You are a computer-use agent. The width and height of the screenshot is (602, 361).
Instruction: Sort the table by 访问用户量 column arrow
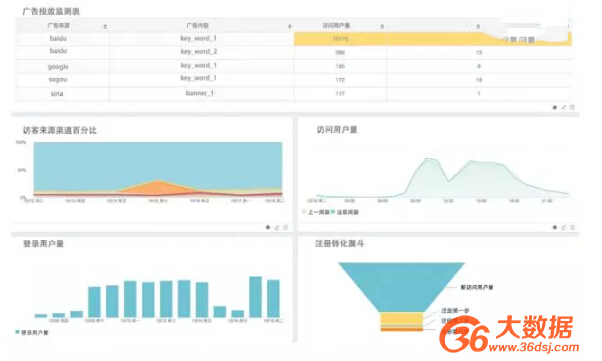tap(382, 26)
